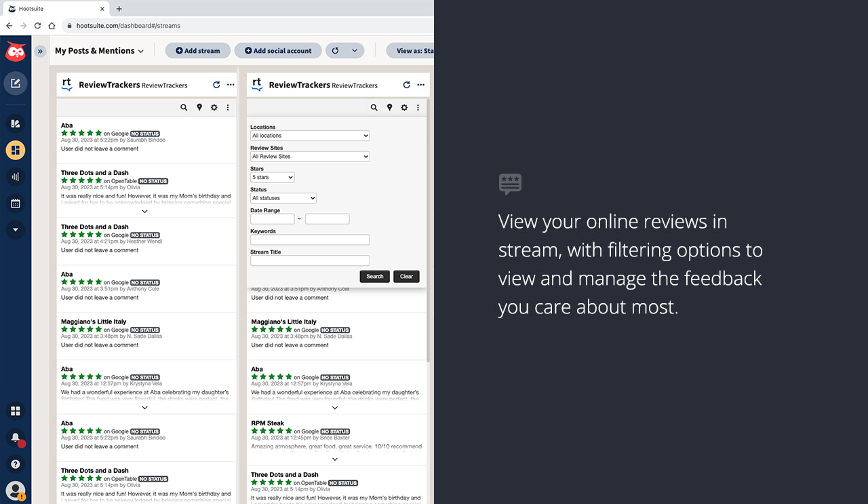Open the Review Sites dropdown
The image size is (868, 504).
pyautogui.click(x=310, y=157)
